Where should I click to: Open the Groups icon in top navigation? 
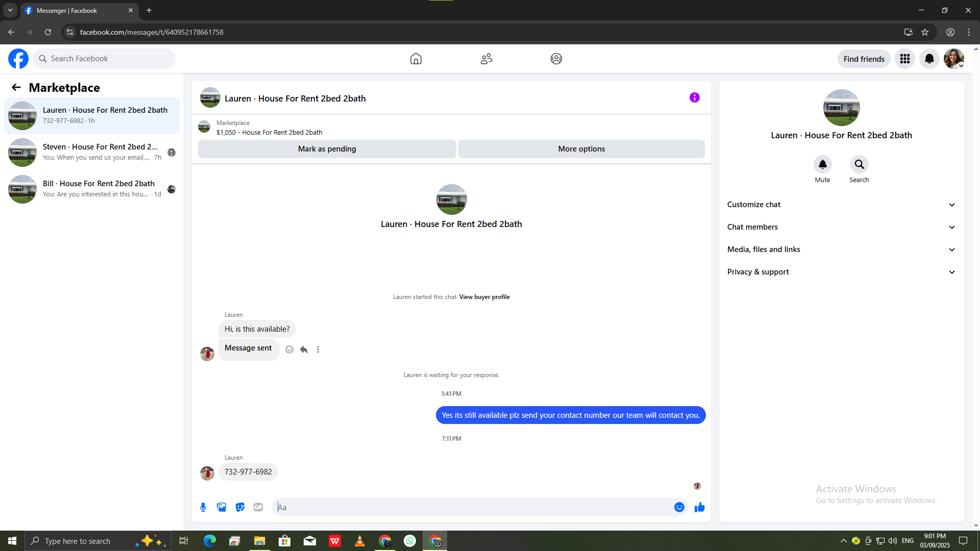556,59
